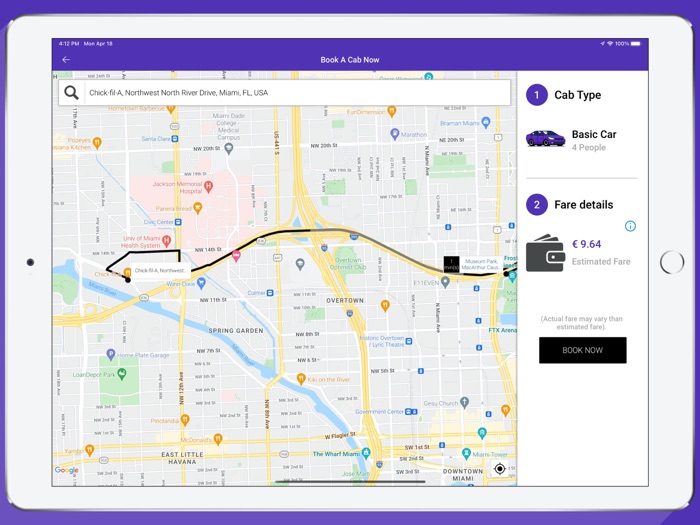Click the EAST LITTLE HAVANA label
The image size is (700, 525).
point(182,458)
